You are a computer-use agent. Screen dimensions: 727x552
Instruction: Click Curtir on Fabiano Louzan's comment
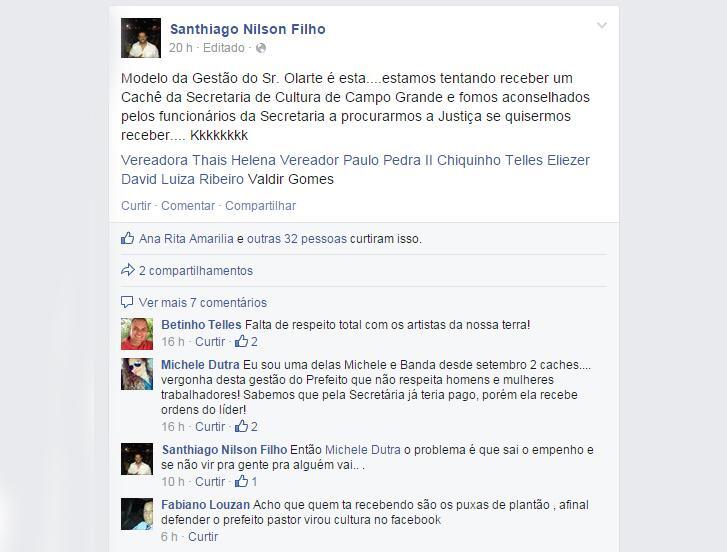[203, 537]
